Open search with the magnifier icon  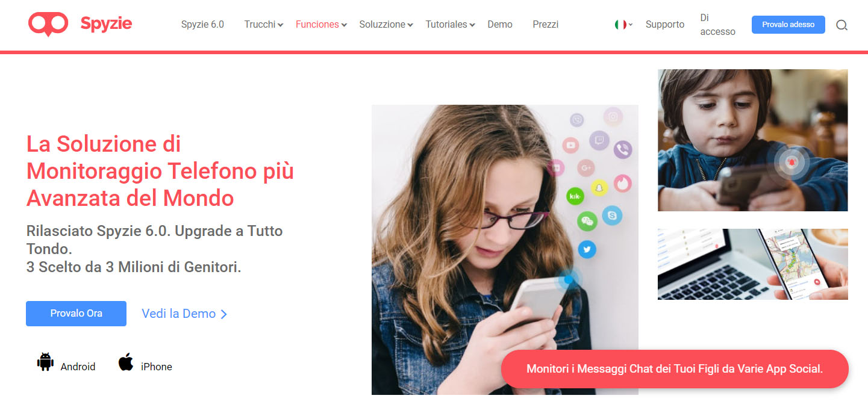[x=841, y=25]
